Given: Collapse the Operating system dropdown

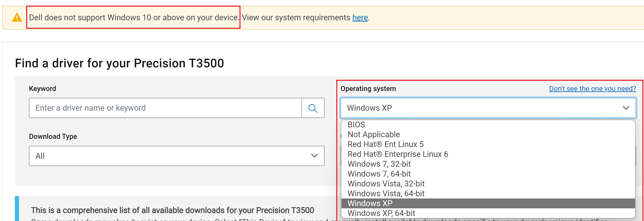Looking at the screenshot, I should (x=488, y=108).
